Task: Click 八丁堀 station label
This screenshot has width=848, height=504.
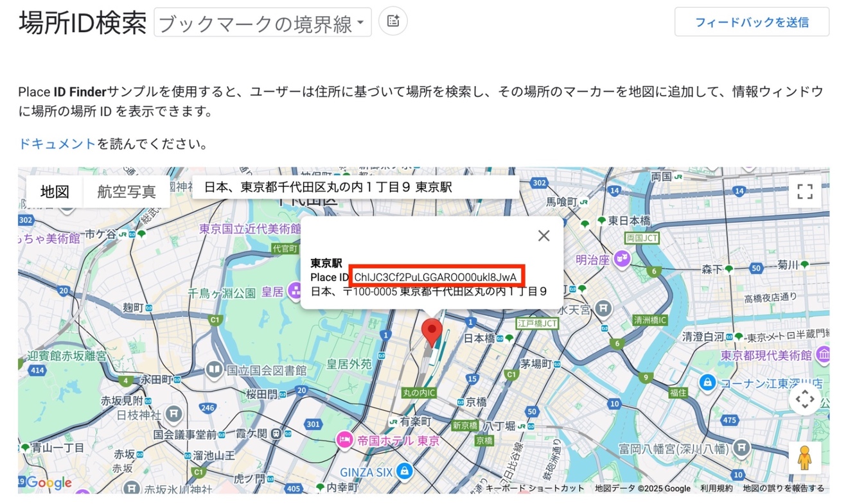Action: (x=499, y=426)
